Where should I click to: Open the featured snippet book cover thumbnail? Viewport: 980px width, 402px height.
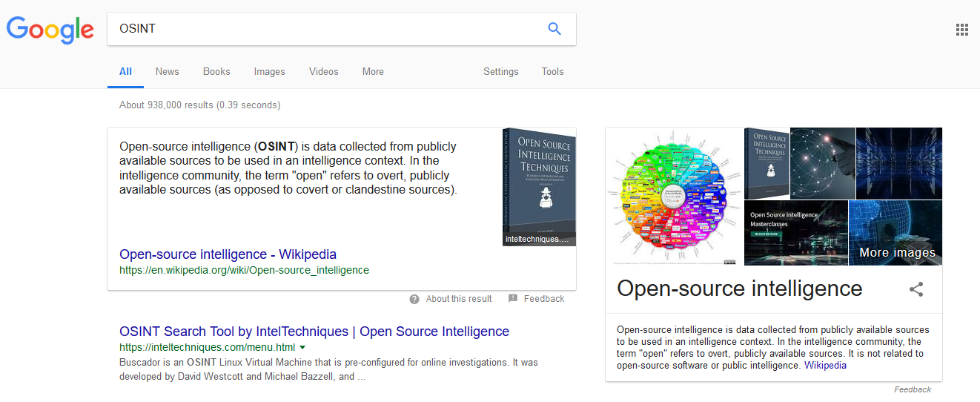[539, 187]
